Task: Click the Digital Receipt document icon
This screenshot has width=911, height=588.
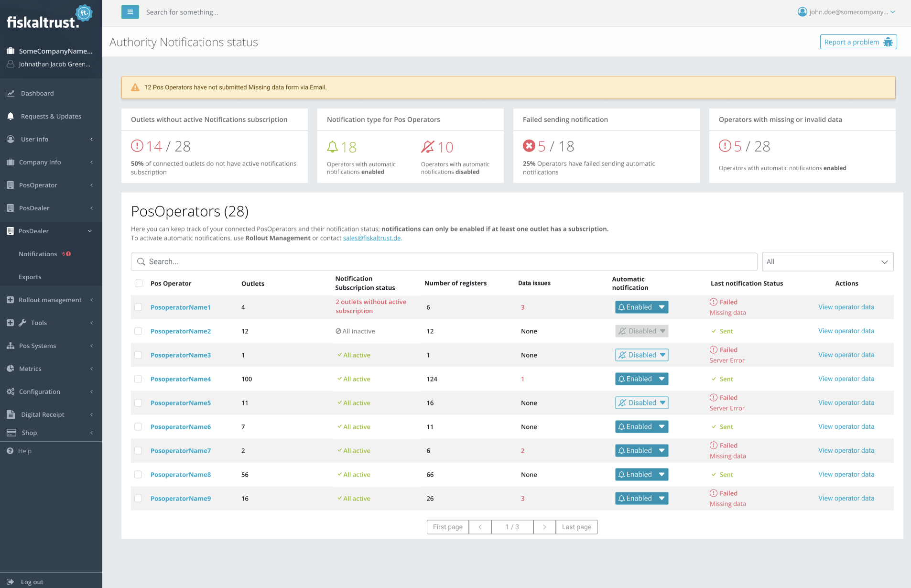Action: tap(11, 414)
